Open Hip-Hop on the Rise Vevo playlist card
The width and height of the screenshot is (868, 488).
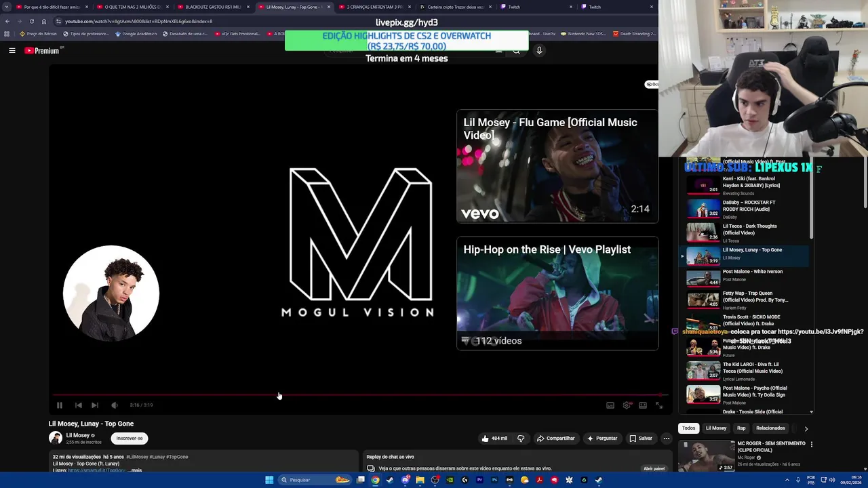pyautogui.click(x=557, y=293)
